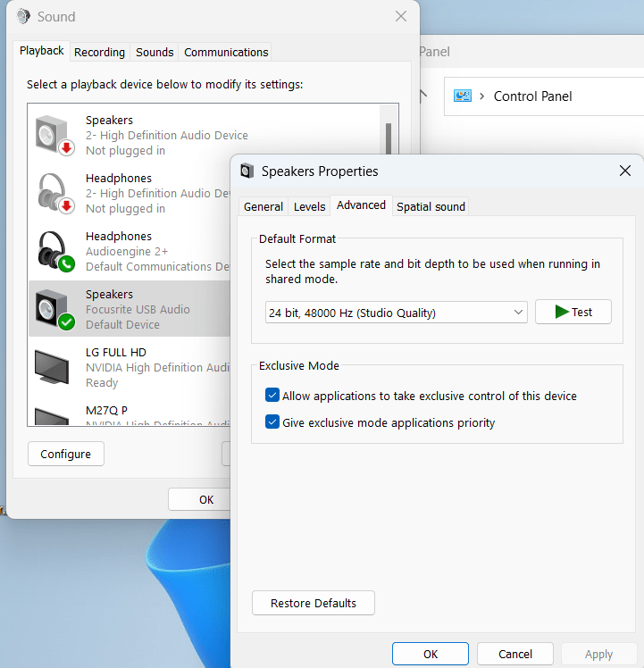This screenshot has width=644, height=668.
Task: Click 'Not plugged in' under first Speakers
Action: (125, 150)
